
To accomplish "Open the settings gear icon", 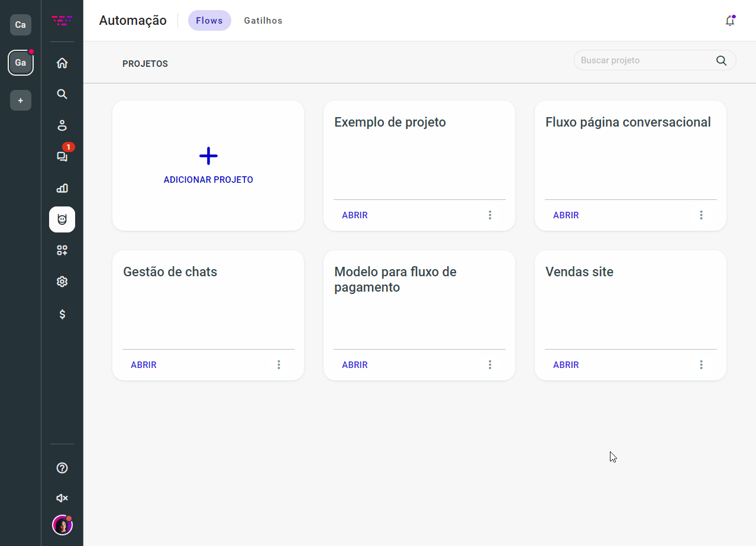I will [62, 282].
